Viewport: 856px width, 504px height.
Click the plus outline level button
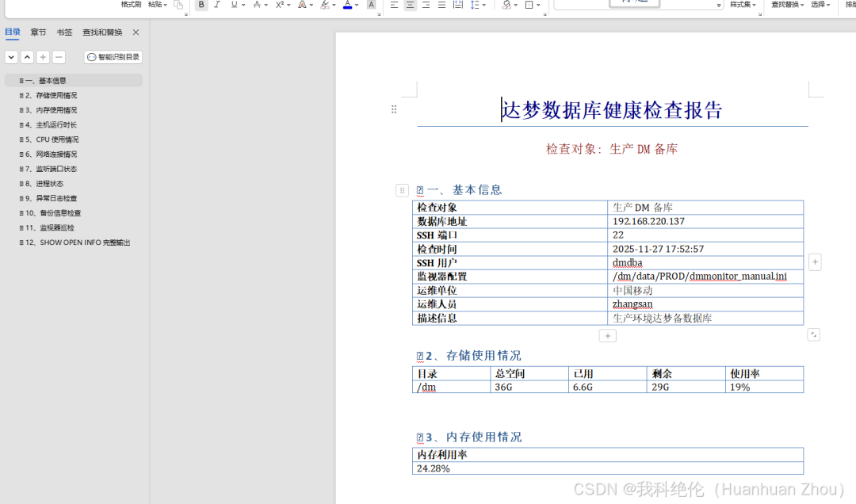[x=43, y=57]
